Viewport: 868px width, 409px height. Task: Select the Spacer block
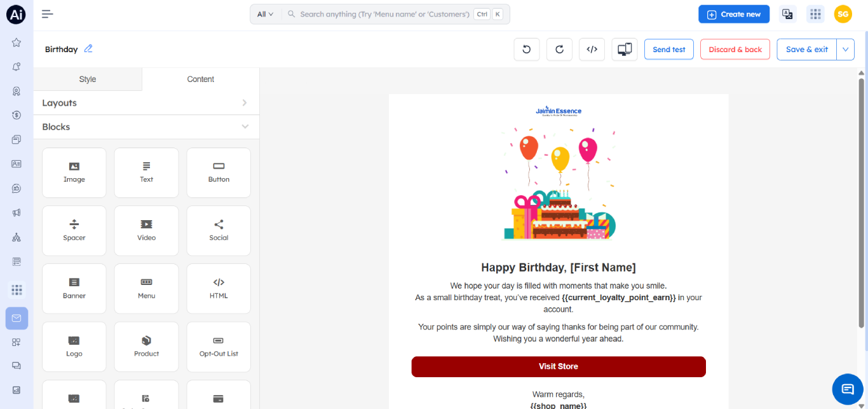pyautogui.click(x=74, y=230)
